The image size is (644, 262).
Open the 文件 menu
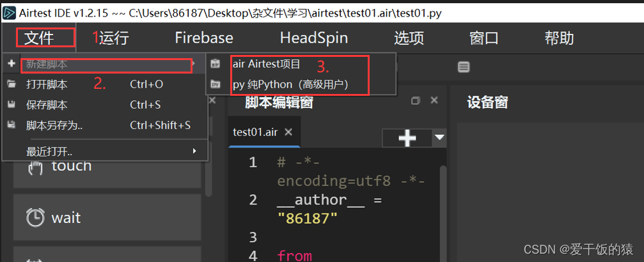39,38
